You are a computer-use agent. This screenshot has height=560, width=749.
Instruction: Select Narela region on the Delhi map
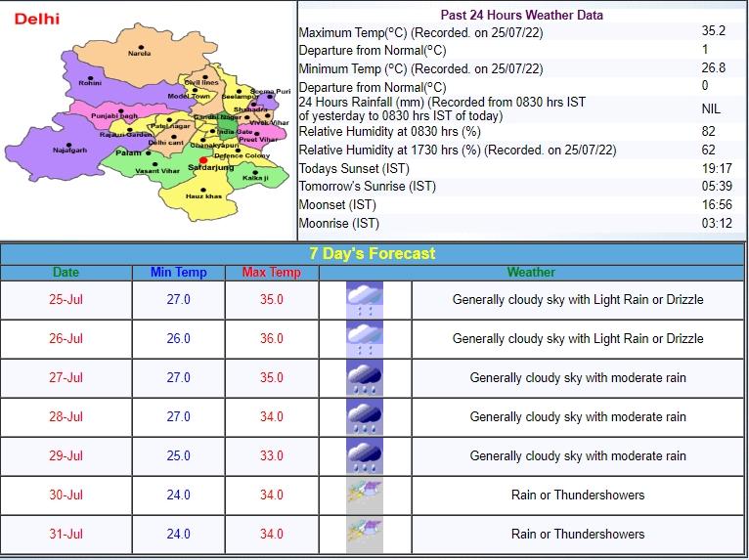141,49
